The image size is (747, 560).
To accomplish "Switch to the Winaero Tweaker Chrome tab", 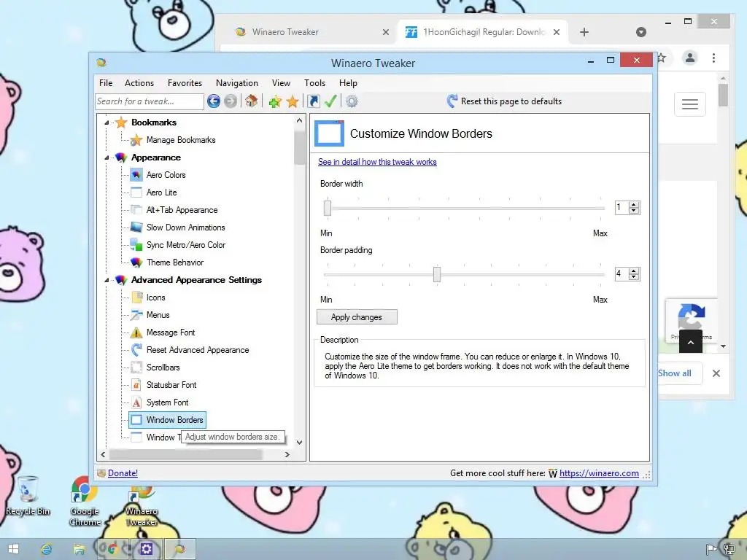I will tap(312, 32).
